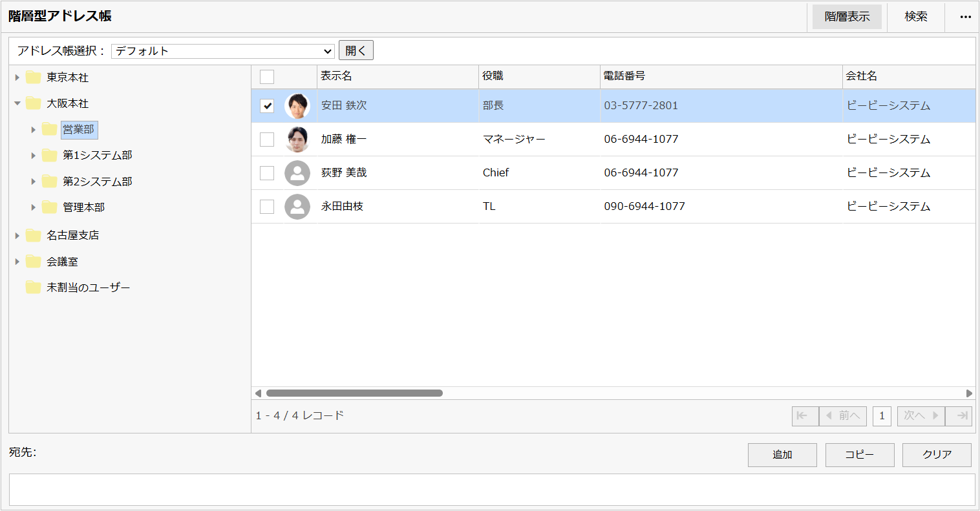Click the 開く button
This screenshot has height=511, width=980.
[x=356, y=50]
